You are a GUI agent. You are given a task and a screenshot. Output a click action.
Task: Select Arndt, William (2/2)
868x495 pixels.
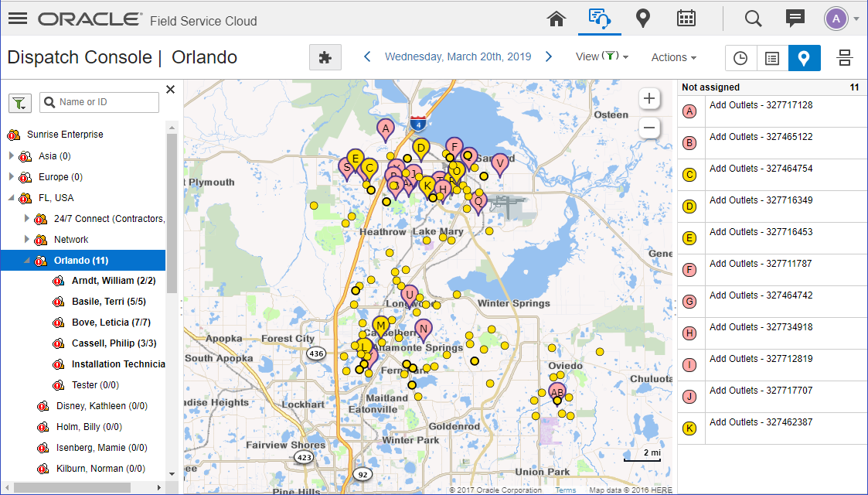(x=114, y=281)
